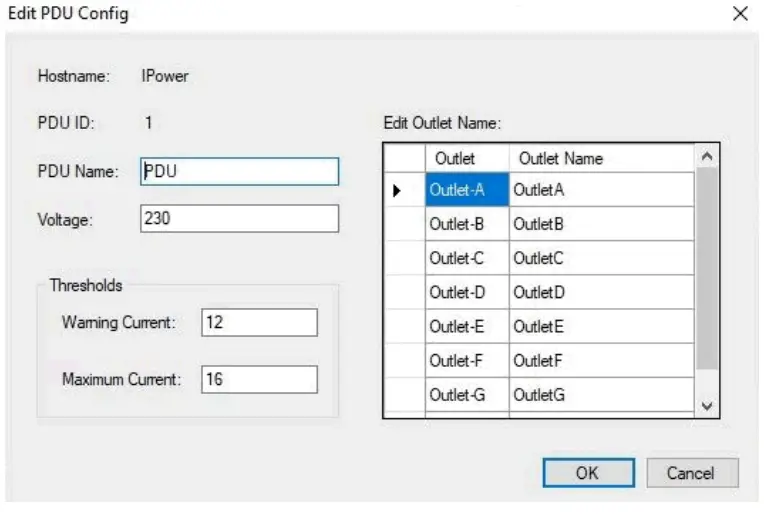
Task: Click the Maximum Current field
Action: pyautogui.click(x=259, y=379)
